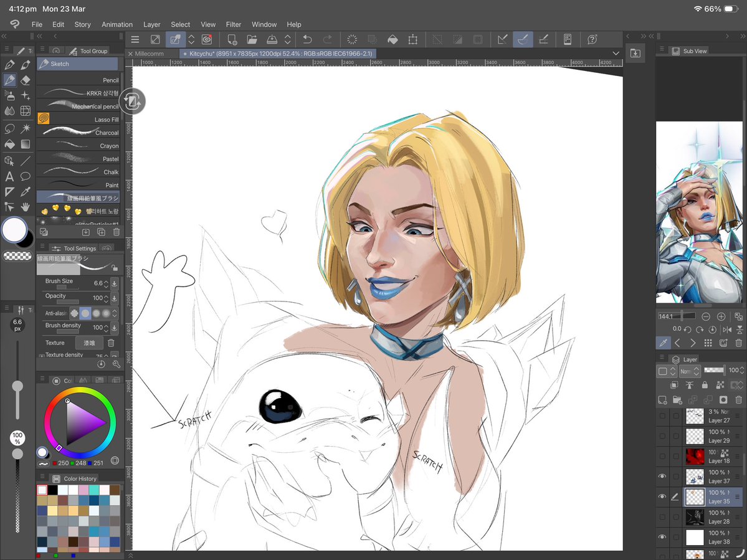The width and height of the screenshot is (747, 560).
Task: Click the Sub View reference image
Action: pyautogui.click(x=699, y=212)
